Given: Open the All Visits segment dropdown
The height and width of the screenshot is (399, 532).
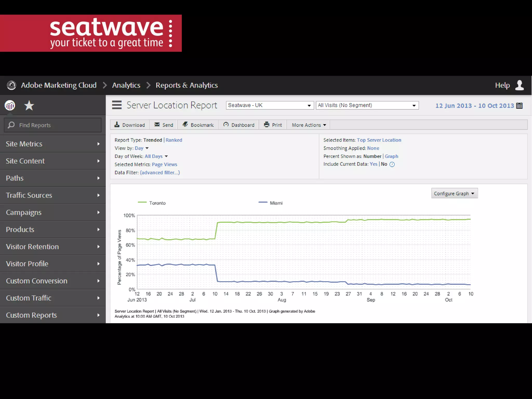Looking at the screenshot, I should pyautogui.click(x=367, y=105).
